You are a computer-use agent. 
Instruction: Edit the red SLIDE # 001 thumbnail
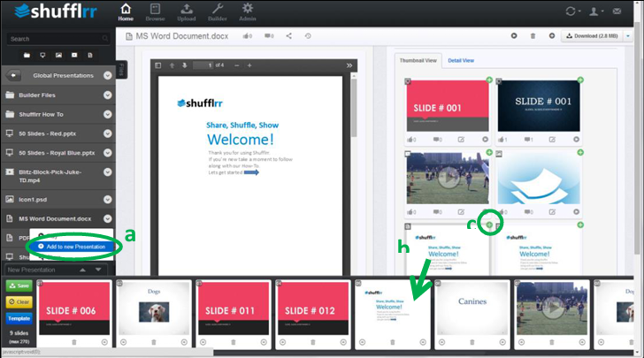click(461, 140)
